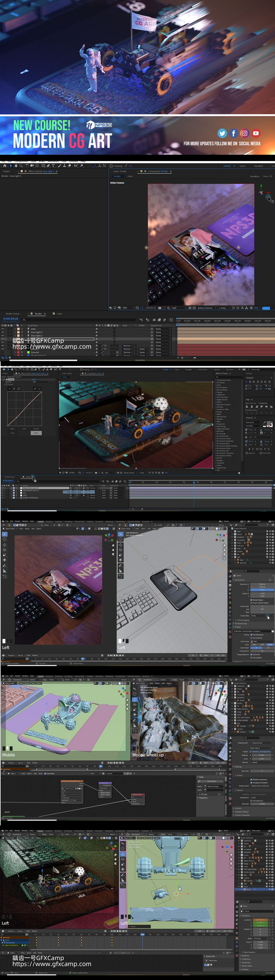Toggle Use Nodes checkbox in shader editor
The height and width of the screenshot is (980, 275).
(x=45, y=774)
